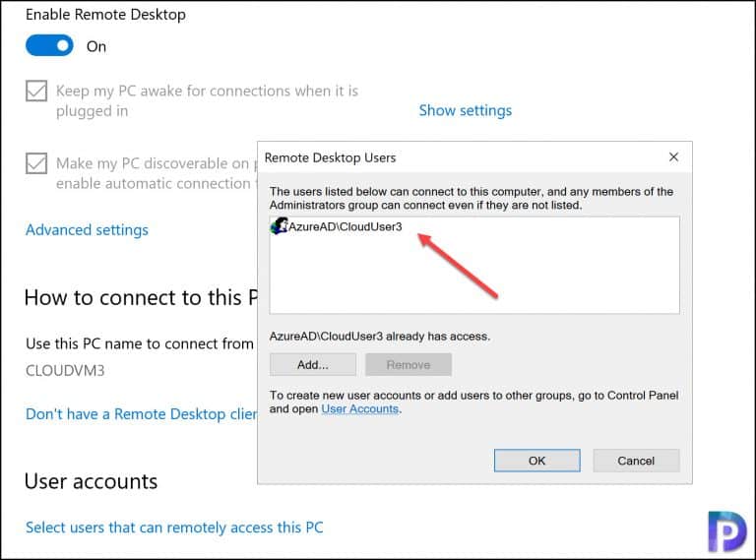Open the User Accounts link in dialog
Screen dimensions: 756x560
360,408
